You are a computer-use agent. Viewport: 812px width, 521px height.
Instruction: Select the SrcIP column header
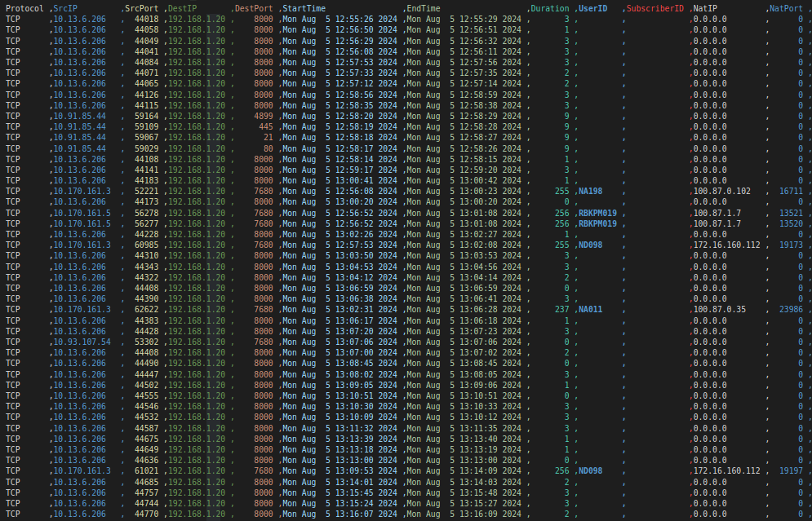pyautogui.click(x=65, y=8)
